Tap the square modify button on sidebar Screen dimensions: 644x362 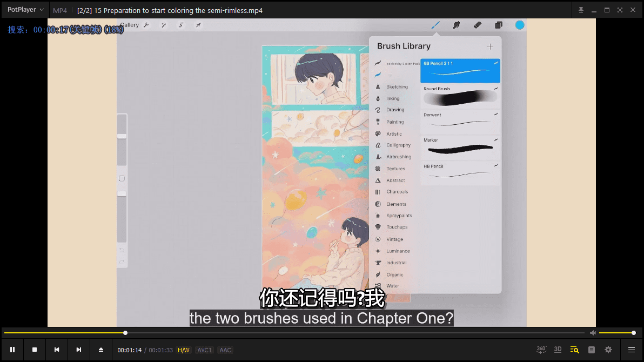[122, 179]
